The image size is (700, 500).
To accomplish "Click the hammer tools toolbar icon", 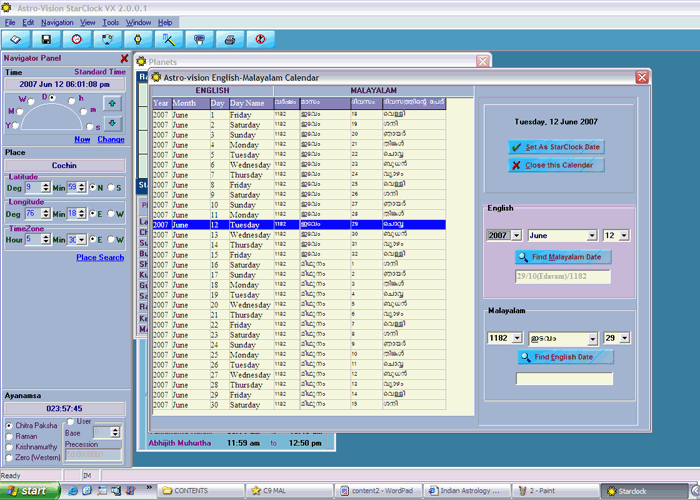I will [x=169, y=40].
